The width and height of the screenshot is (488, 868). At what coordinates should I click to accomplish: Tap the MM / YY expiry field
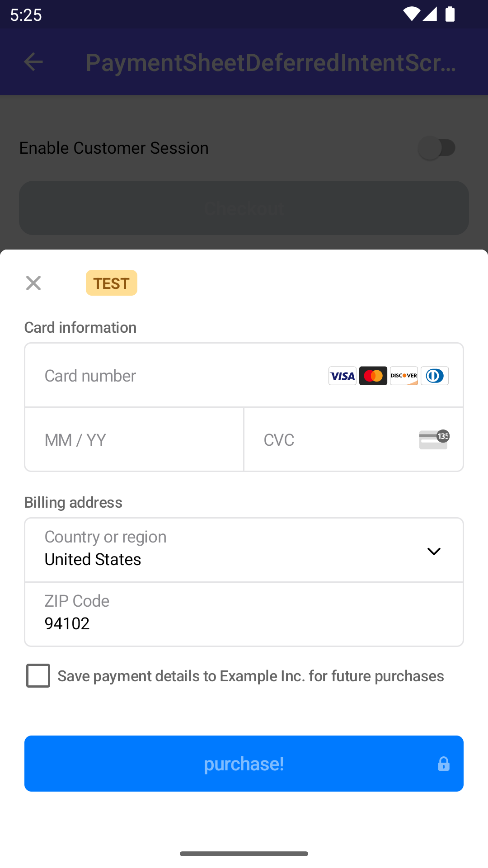tap(134, 439)
